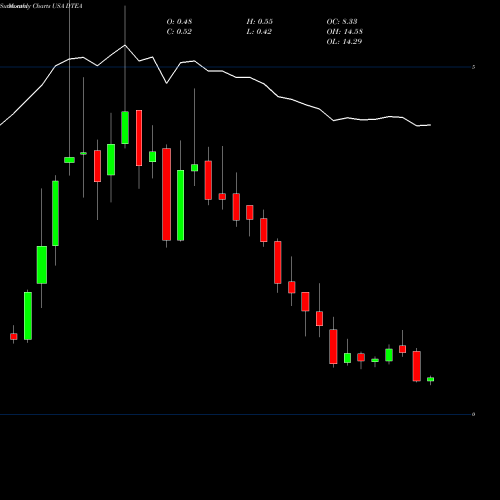Click the chart title Charts USA DTEA
Viewport: 500px width, 500px height.
pos(57,6)
